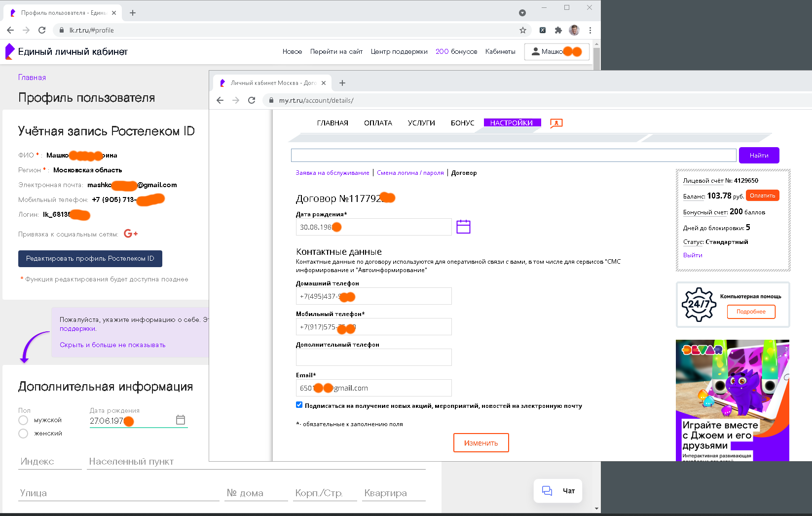Viewport: 812px width, 516px height.
Task: Close the Личный кабинет Москва tab
Action: [x=324, y=83]
